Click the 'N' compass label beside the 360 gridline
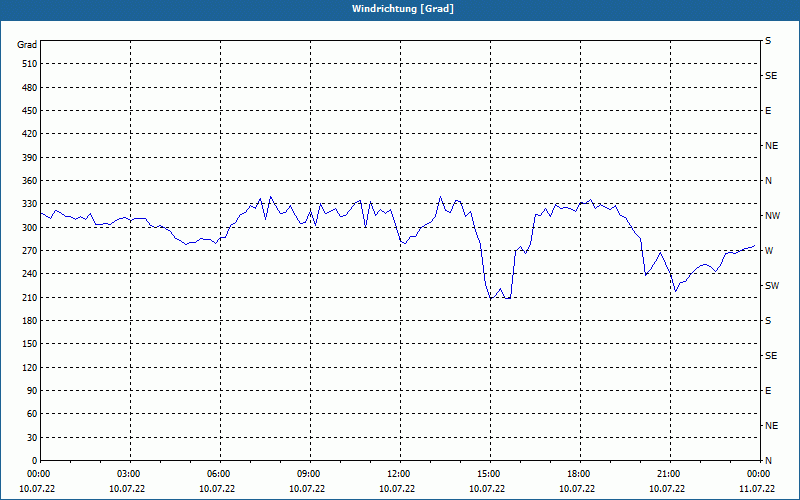 [x=768, y=181]
